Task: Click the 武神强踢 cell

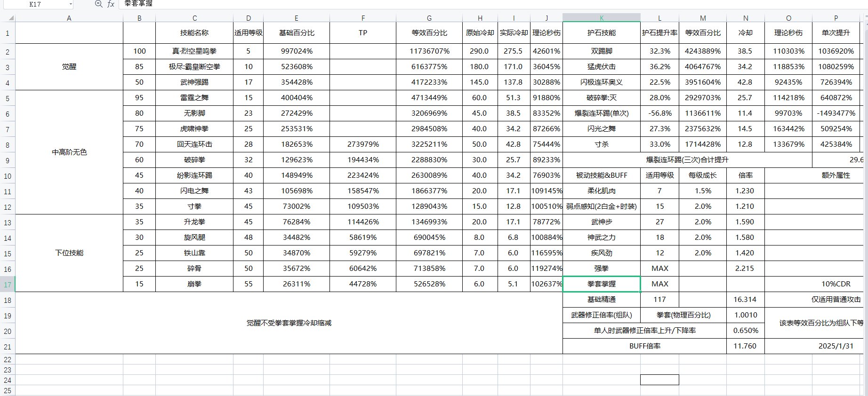Action: (x=194, y=82)
